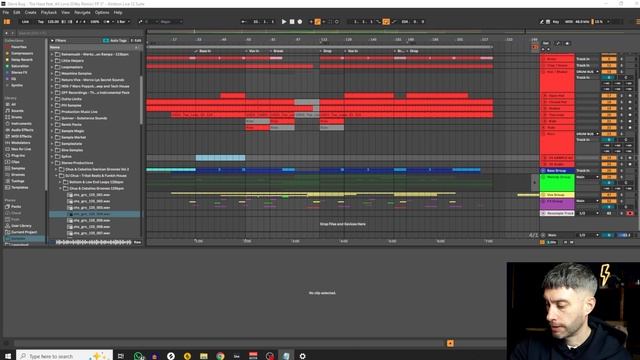Fold the Bass Group track
640x360 pixels.
coord(543,171)
